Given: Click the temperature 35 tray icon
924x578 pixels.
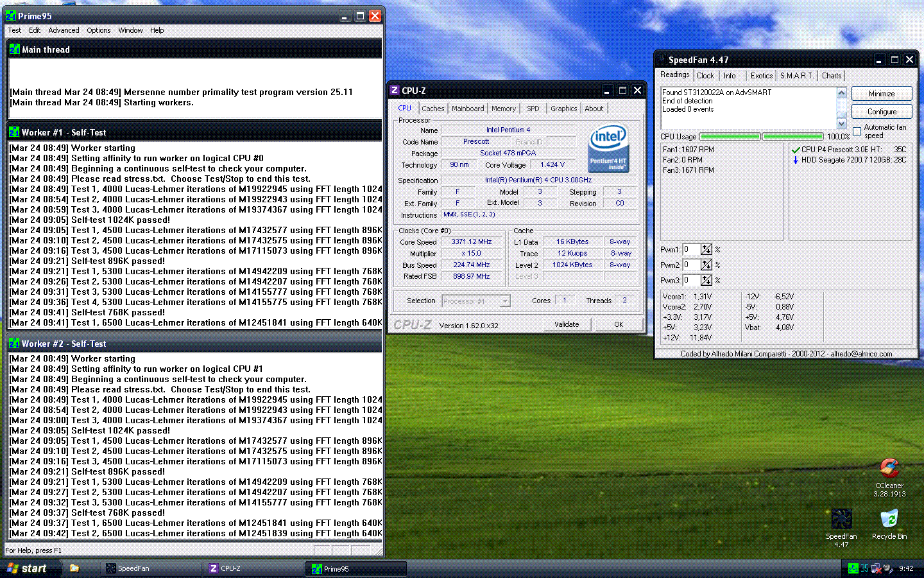Looking at the screenshot, I should (864, 568).
